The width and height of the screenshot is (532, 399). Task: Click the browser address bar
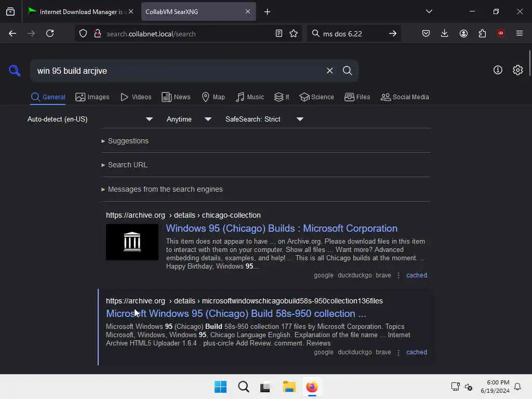click(x=188, y=34)
